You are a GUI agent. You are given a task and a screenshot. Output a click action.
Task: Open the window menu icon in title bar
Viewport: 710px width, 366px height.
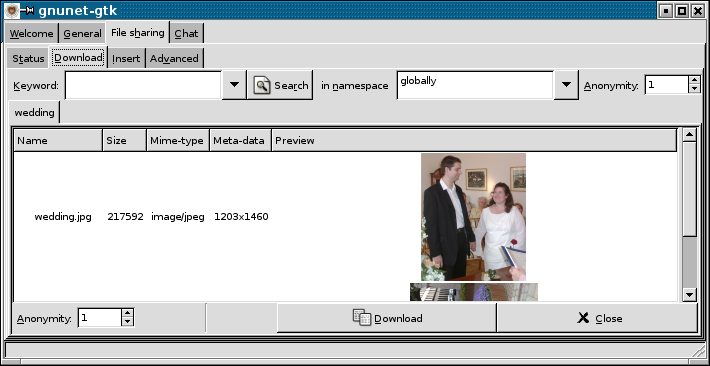point(13,10)
